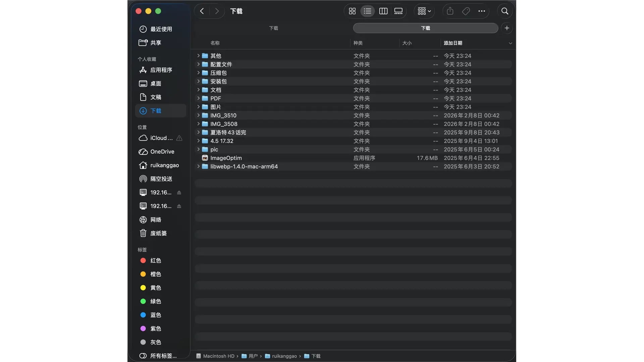Add a new tab with plus button
This screenshot has width=644, height=362.
(x=507, y=28)
